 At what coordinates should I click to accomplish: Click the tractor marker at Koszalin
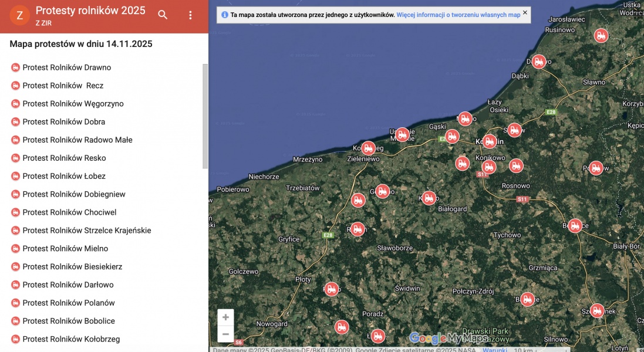click(x=489, y=141)
